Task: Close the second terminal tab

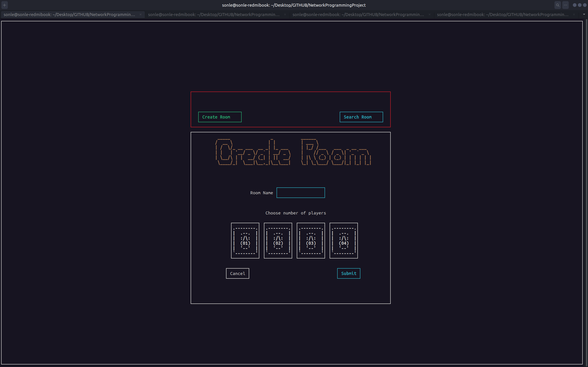Action: pos(285,14)
